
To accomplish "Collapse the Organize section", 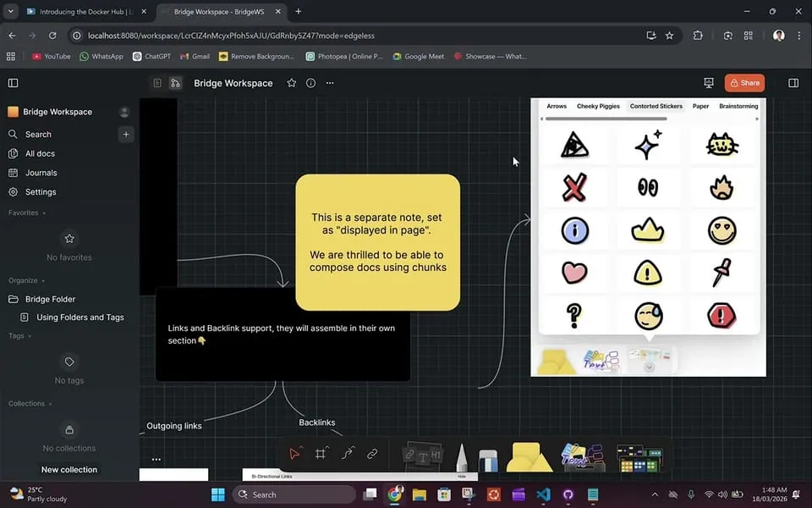I will pyautogui.click(x=26, y=280).
